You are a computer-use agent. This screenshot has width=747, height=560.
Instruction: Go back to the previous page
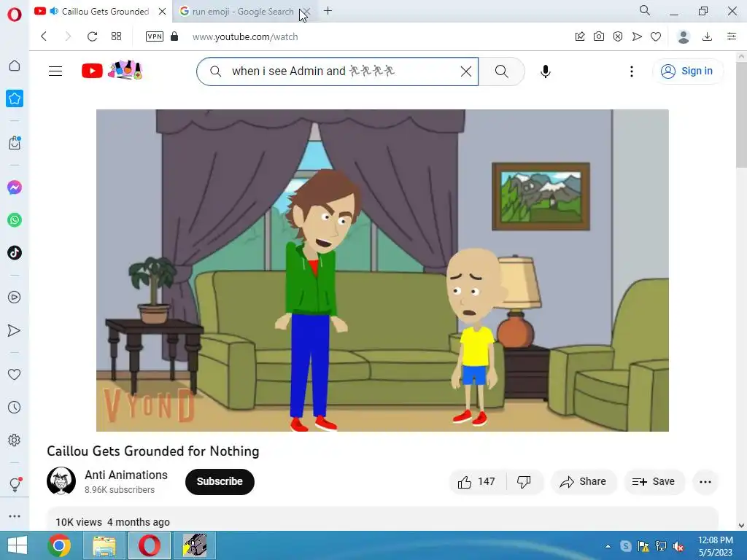click(44, 36)
